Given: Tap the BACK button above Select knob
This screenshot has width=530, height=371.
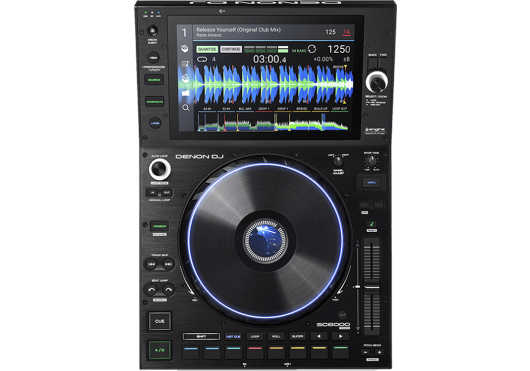Looking at the screenshot, I should tap(372, 64).
